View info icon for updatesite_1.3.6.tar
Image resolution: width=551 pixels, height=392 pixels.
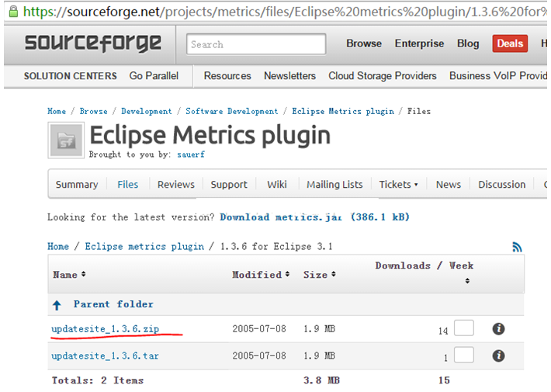coord(499,356)
